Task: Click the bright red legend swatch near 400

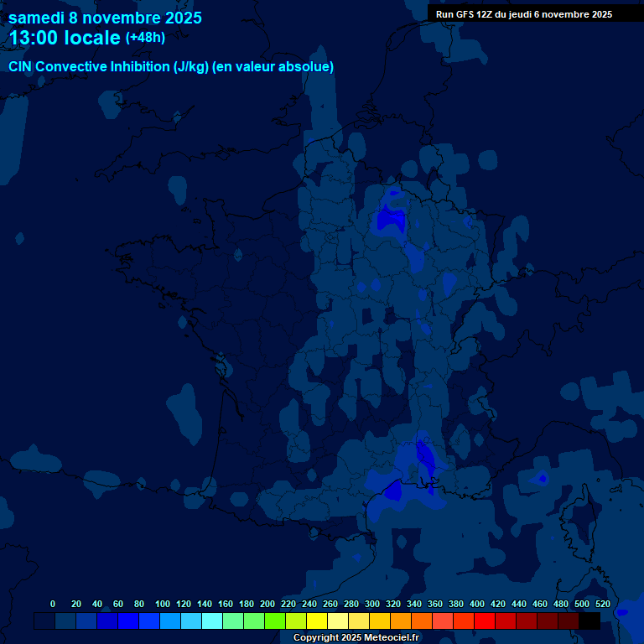Action: (x=485, y=621)
